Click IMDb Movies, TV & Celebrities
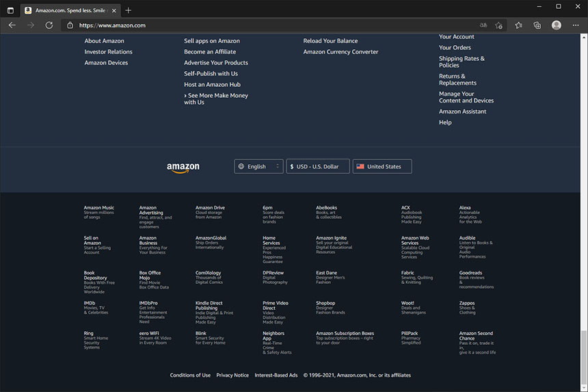This screenshot has width=588, height=392. tap(96, 308)
